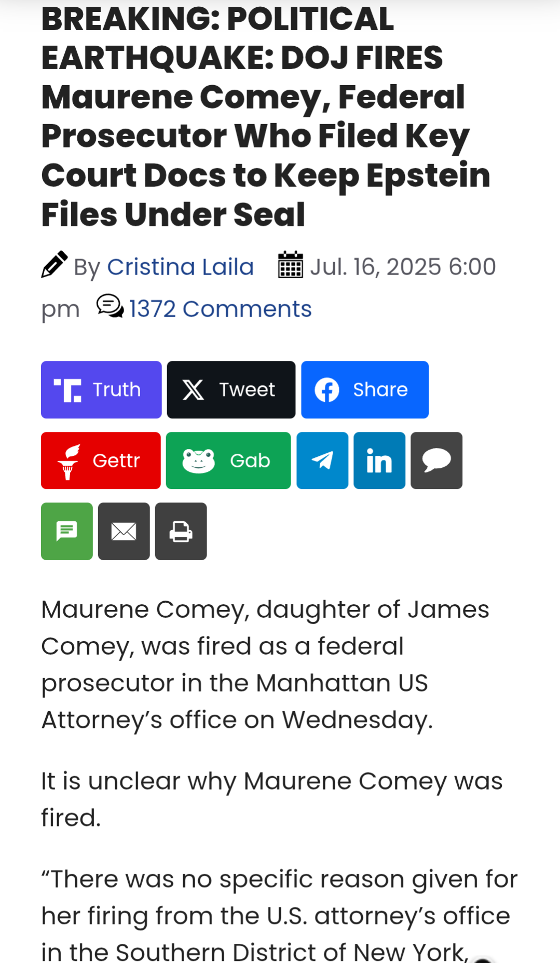Click the comments bubble icon
The height and width of the screenshot is (963, 560).
110,306
